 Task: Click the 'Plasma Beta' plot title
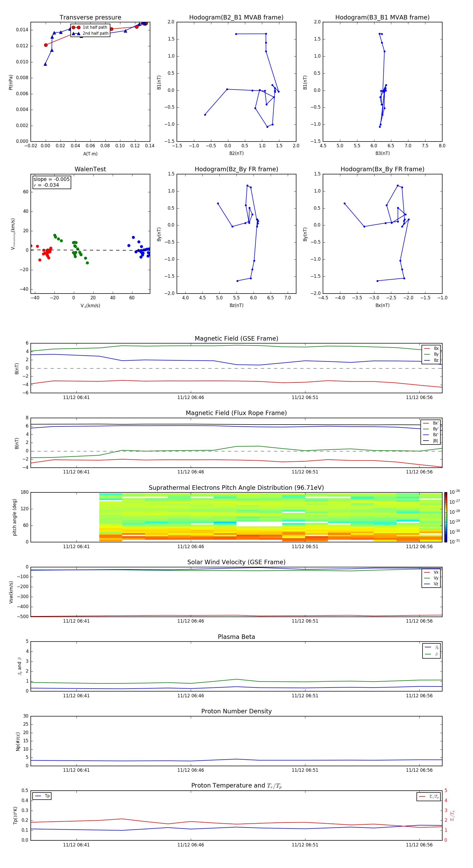click(236, 637)
